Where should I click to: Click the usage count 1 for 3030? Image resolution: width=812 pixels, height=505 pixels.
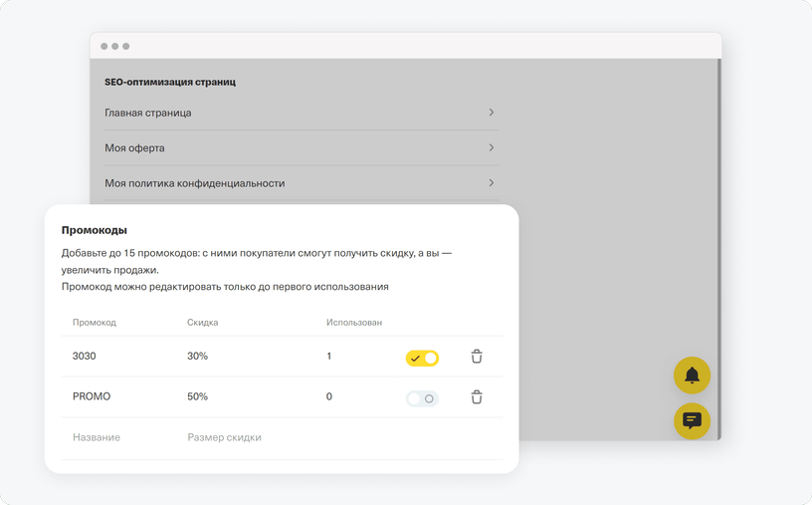click(x=328, y=356)
